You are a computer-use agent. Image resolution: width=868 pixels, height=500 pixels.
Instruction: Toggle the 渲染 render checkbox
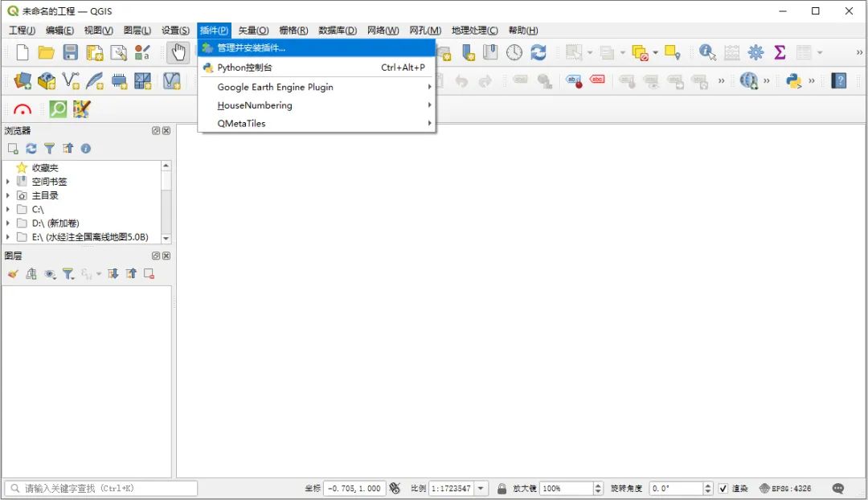[x=723, y=489]
